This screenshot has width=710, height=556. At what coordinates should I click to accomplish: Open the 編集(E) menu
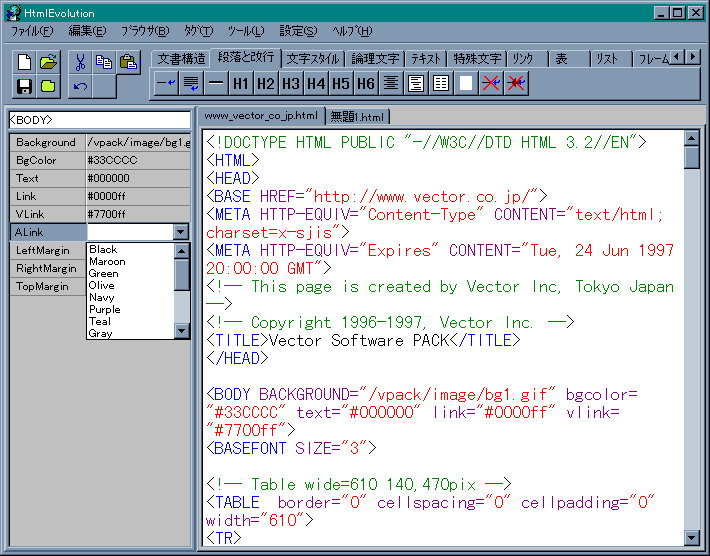coord(87,31)
